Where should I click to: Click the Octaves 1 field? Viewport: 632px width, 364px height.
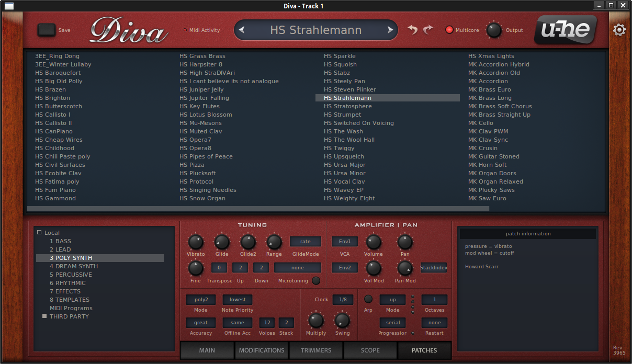coord(434,300)
